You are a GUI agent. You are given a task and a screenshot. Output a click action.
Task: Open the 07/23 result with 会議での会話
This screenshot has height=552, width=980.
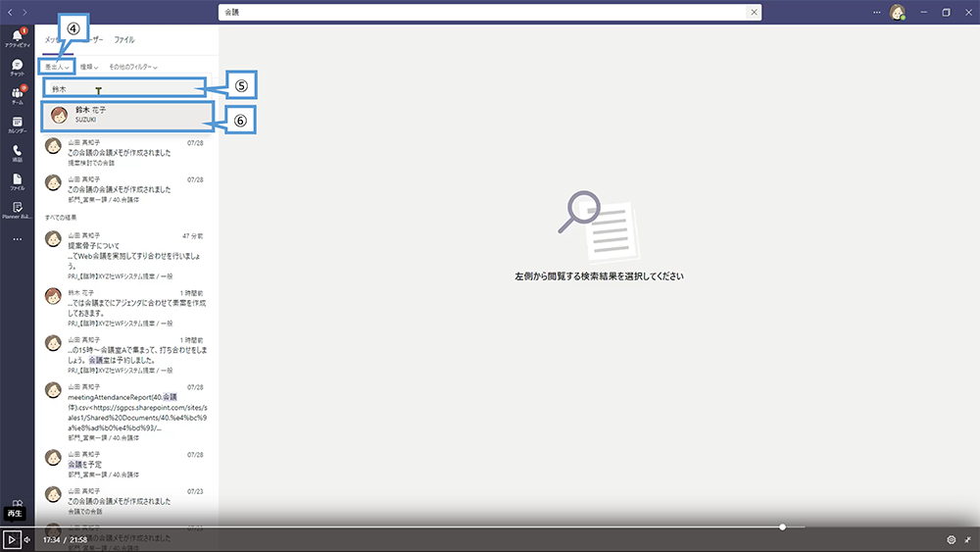[x=126, y=501]
